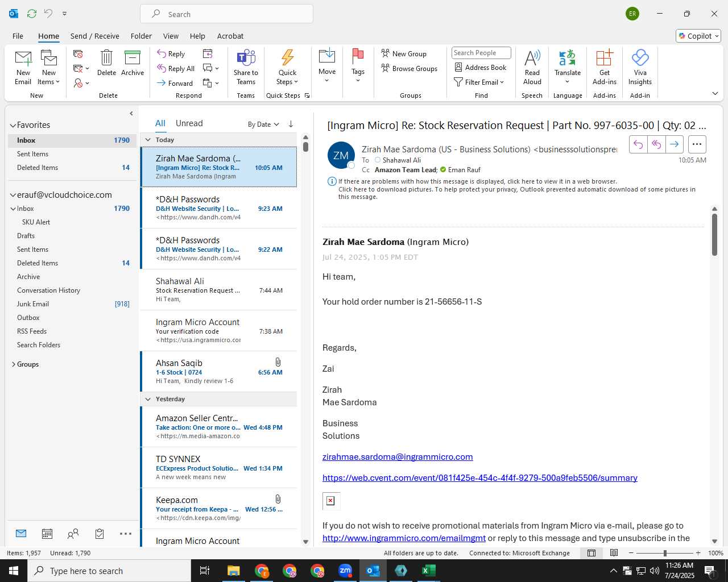
Task: Open the Junk Email folder
Action: (x=33, y=304)
